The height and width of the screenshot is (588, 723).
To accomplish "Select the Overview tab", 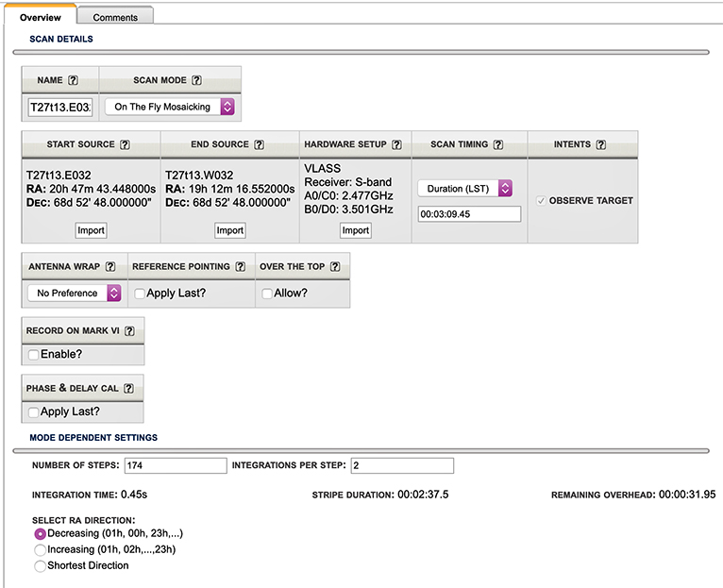I will tap(41, 17).
